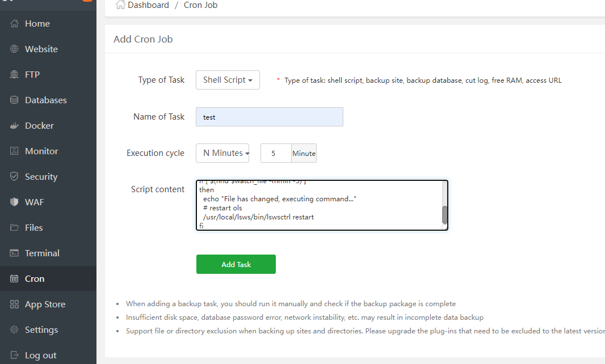Click the script content scrollbar handle
This screenshot has width=605, height=364.
coord(445,215)
